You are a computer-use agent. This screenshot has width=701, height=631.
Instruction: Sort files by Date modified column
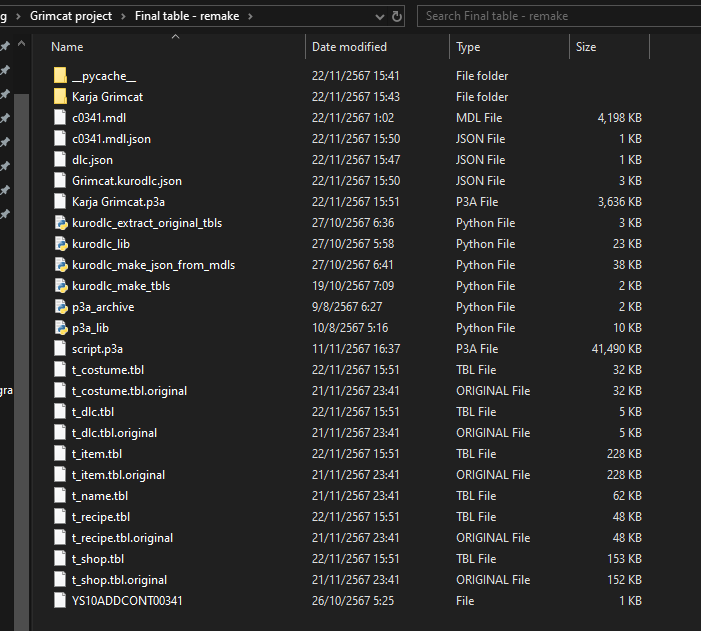pyautogui.click(x=349, y=47)
